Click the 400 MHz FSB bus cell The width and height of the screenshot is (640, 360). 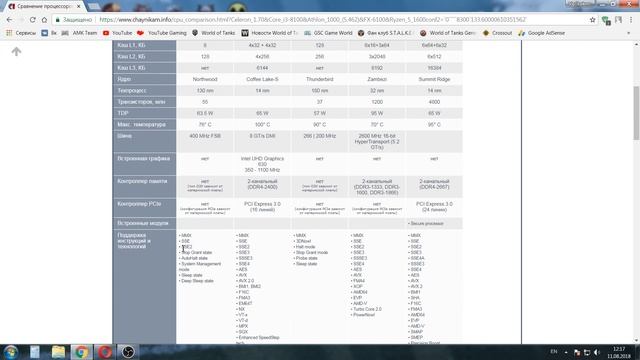point(205,141)
